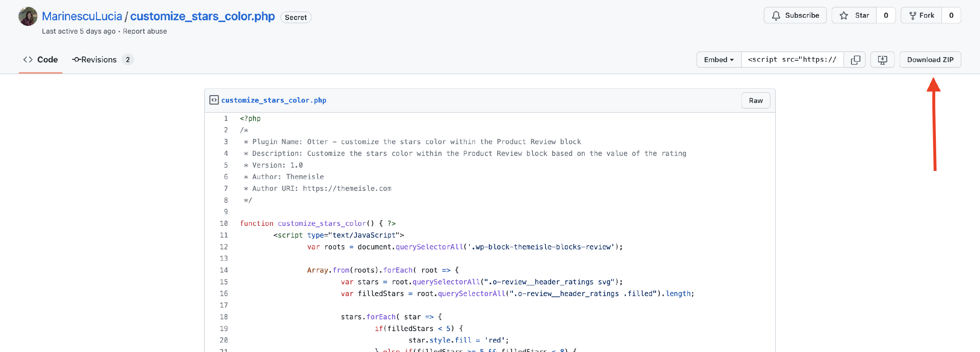Open the customize_stars_color.php gist title link
Viewport: 980px width, 352px height.
(202, 16)
